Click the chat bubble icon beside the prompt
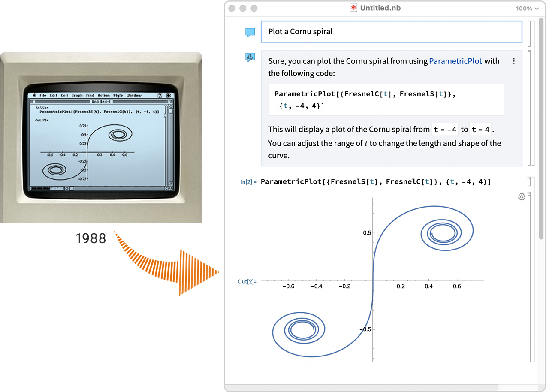 (x=250, y=31)
